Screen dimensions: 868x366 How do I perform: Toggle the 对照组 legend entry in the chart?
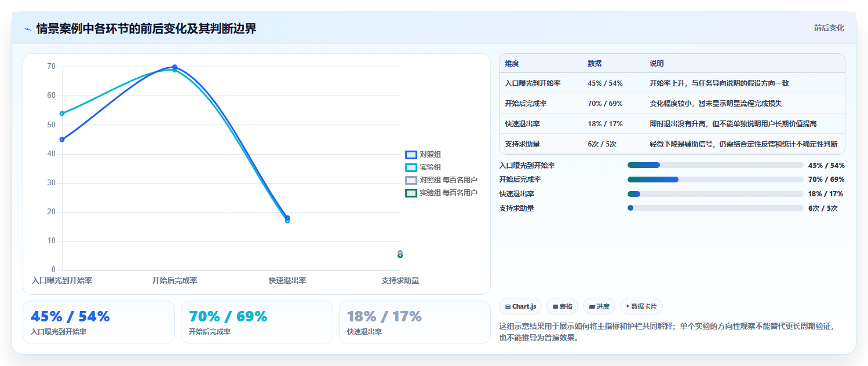click(423, 155)
